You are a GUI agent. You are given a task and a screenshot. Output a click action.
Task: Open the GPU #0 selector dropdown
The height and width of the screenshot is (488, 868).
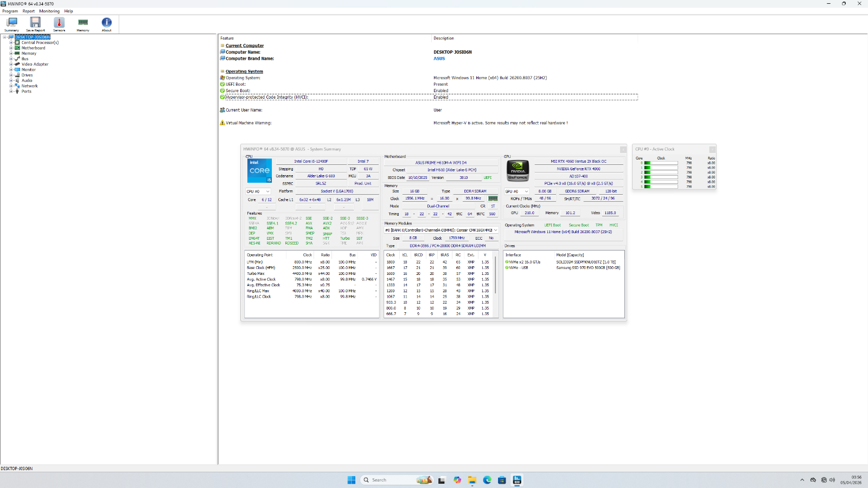tap(517, 191)
